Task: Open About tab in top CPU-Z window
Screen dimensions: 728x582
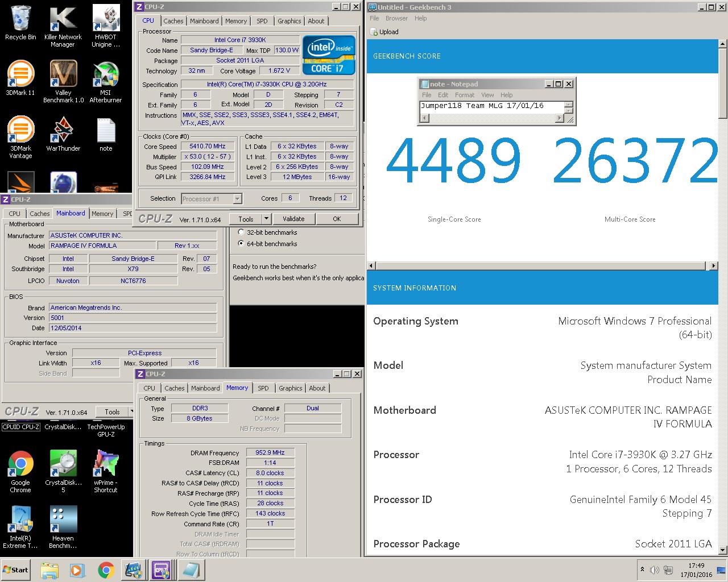Action: 316,21
